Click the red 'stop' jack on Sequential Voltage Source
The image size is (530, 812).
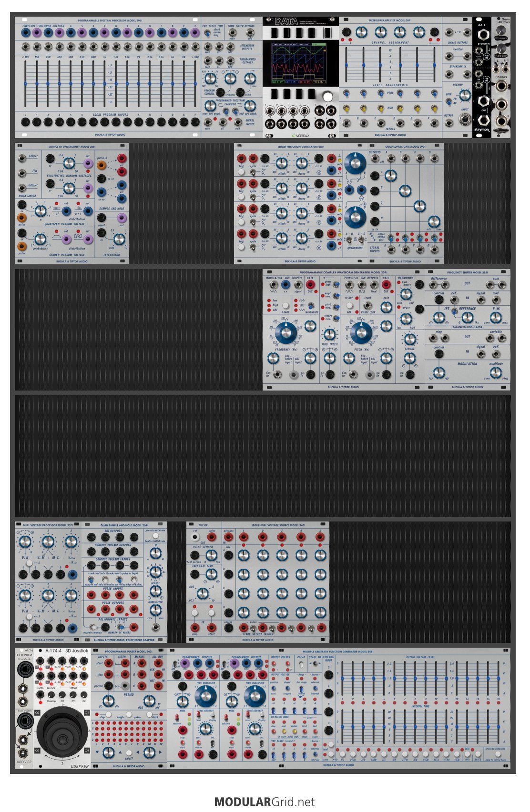194,627
